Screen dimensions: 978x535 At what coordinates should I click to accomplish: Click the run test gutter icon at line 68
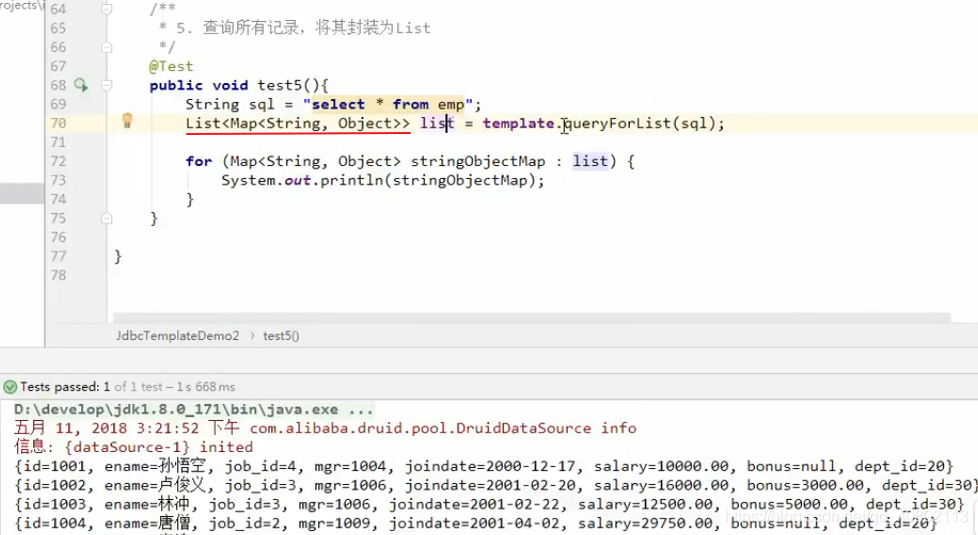[81, 85]
